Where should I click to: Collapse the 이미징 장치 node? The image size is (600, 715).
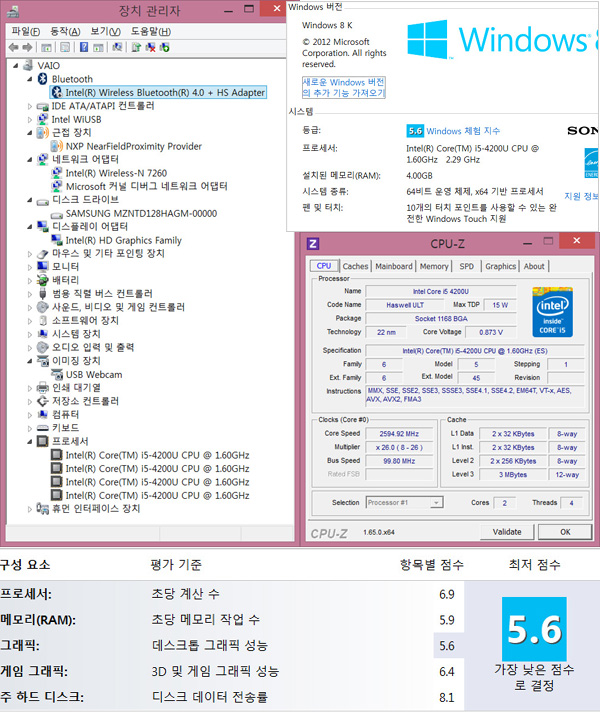click(30, 361)
